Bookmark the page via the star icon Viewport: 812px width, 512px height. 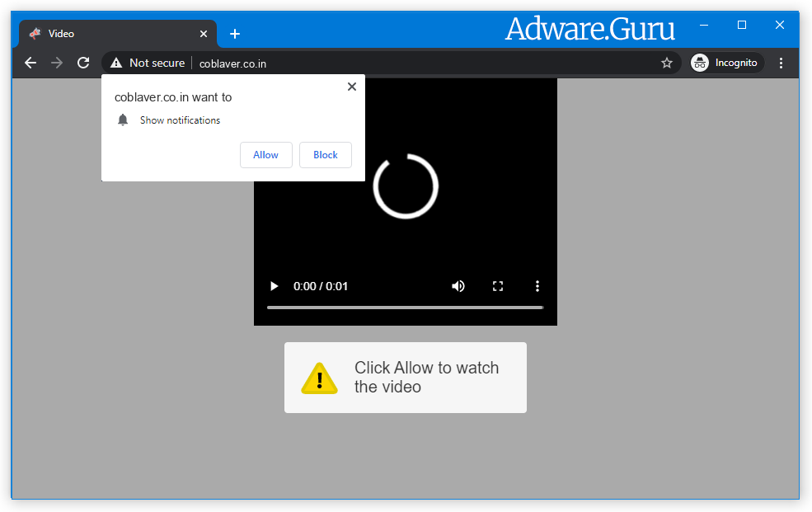coord(667,63)
